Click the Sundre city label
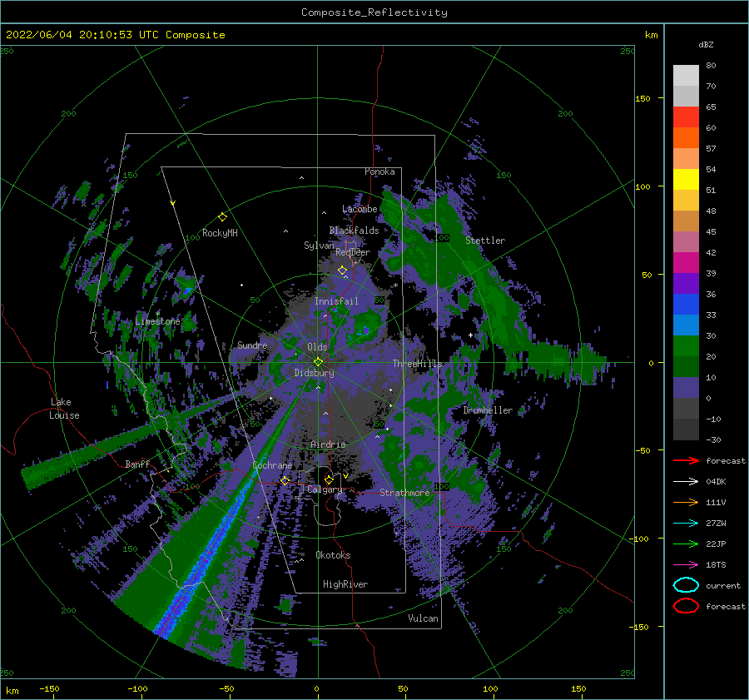The height and width of the screenshot is (700, 749). click(x=252, y=345)
